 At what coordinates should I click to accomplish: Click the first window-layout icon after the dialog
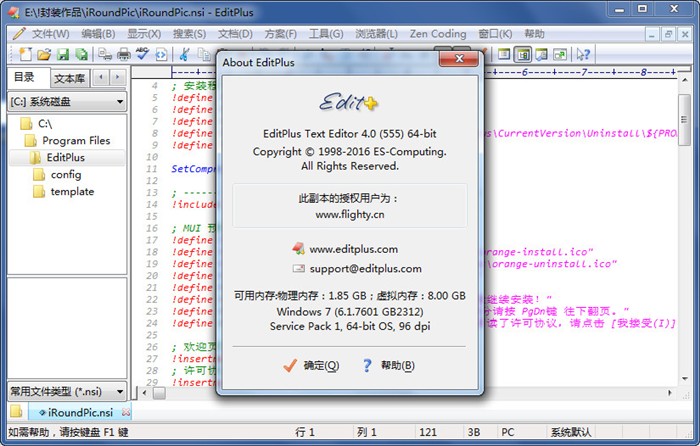click(504, 54)
